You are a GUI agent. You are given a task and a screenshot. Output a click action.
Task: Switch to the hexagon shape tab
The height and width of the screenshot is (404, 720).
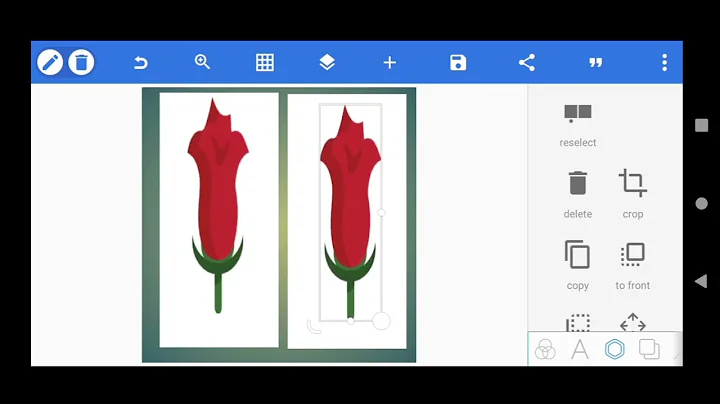point(614,349)
